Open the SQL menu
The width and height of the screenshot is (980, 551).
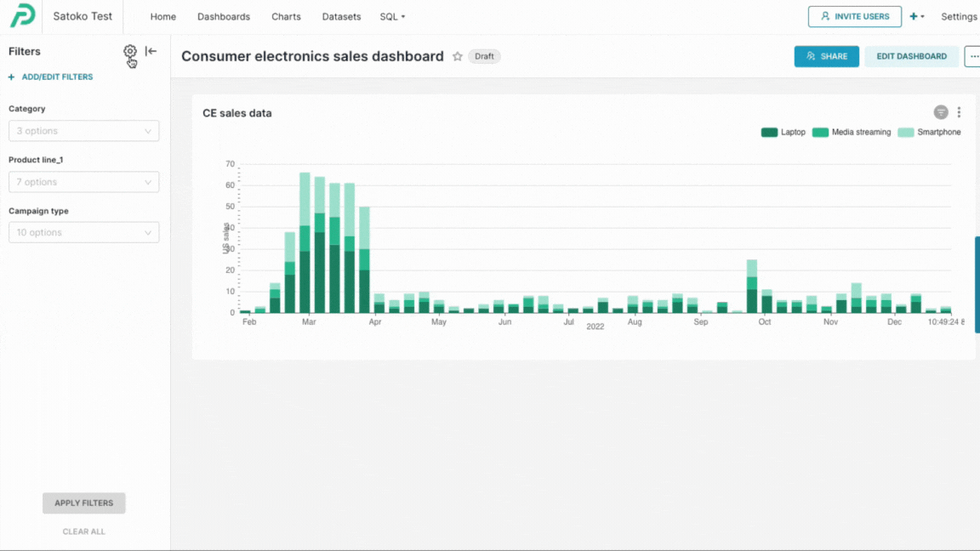[392, 16]
